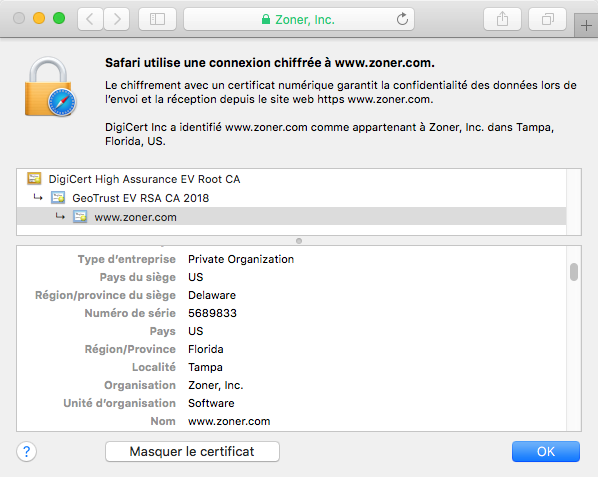Click the bold connexion chiffrée heading
Image resolution: width=598 pixels, height=477 pixels.
click(270, 63)
